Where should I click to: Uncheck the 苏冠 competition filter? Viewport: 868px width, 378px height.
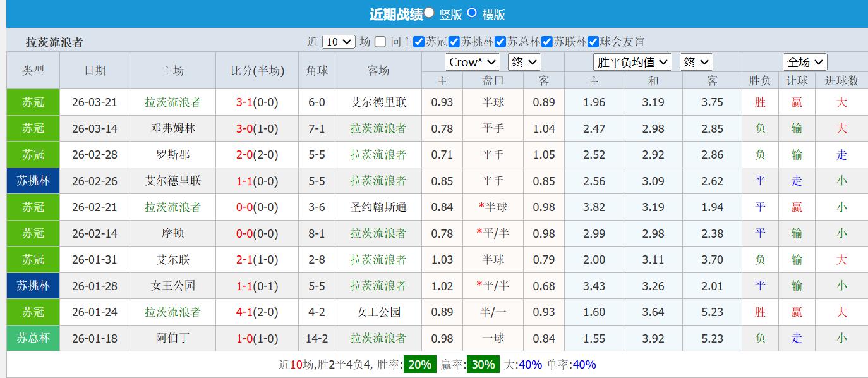(419, 42)
